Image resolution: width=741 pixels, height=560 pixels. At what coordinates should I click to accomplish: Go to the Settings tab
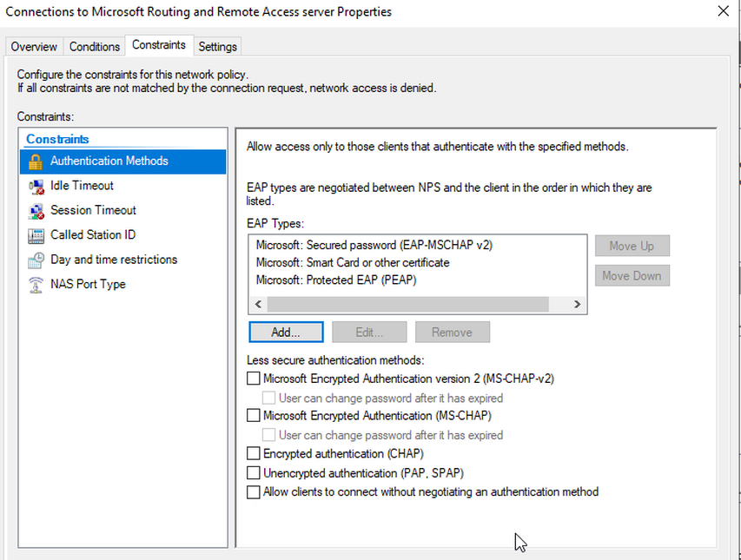pyautogui.click(x=217, y=46)
